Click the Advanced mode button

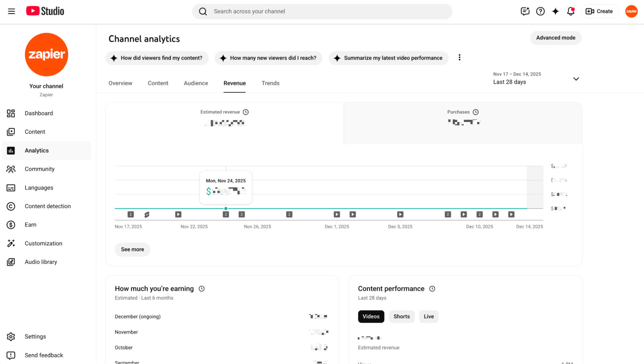pyautogui.click(x=555, y=38)
